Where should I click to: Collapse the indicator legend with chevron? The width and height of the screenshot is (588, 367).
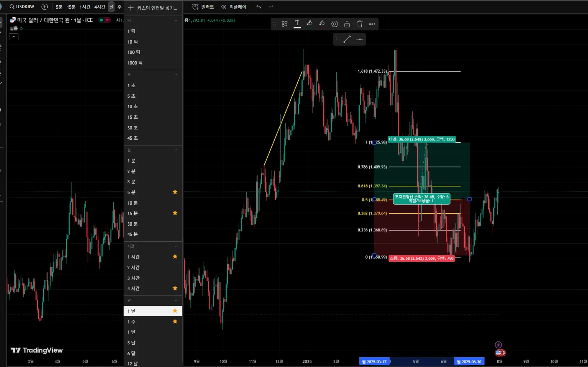(x=14, y=37)
